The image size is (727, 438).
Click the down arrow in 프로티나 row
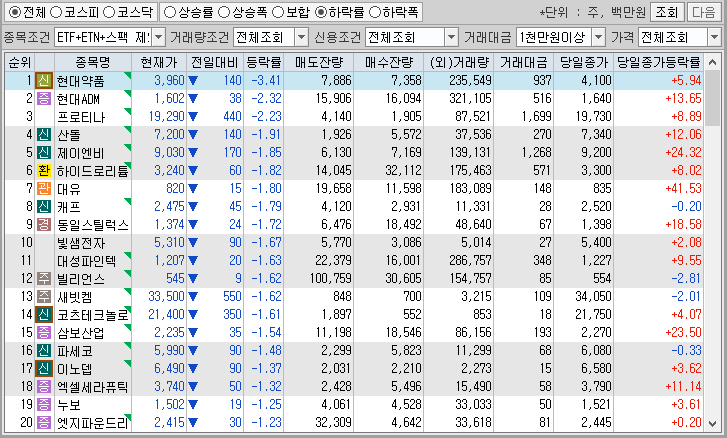click(x=193, y=117)
